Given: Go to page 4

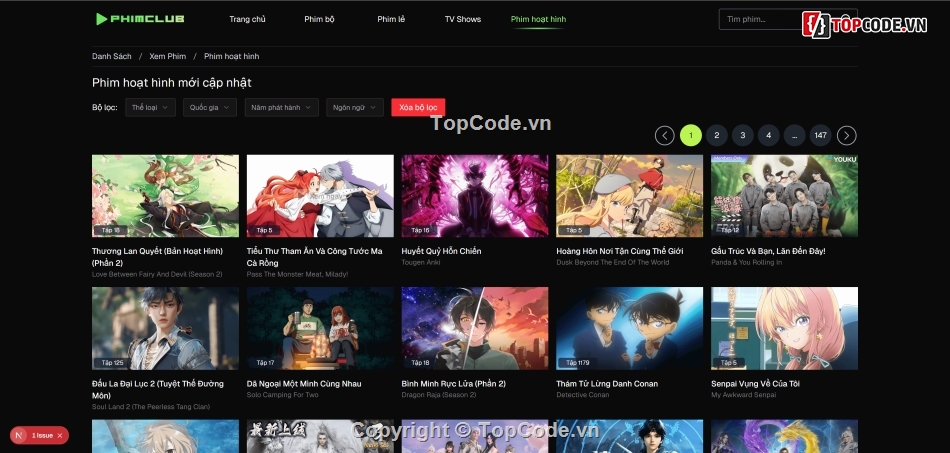Looking at the screenshot, I should click(x=768, y=136).
